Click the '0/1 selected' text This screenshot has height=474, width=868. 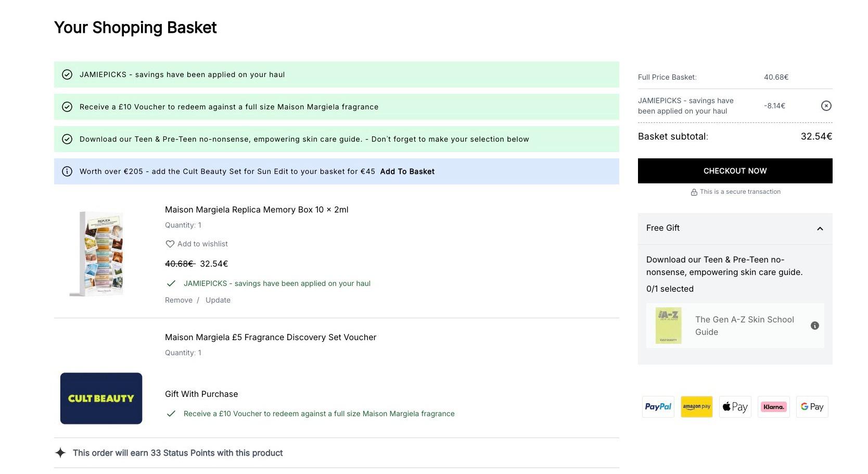click(x=670, y=289)
